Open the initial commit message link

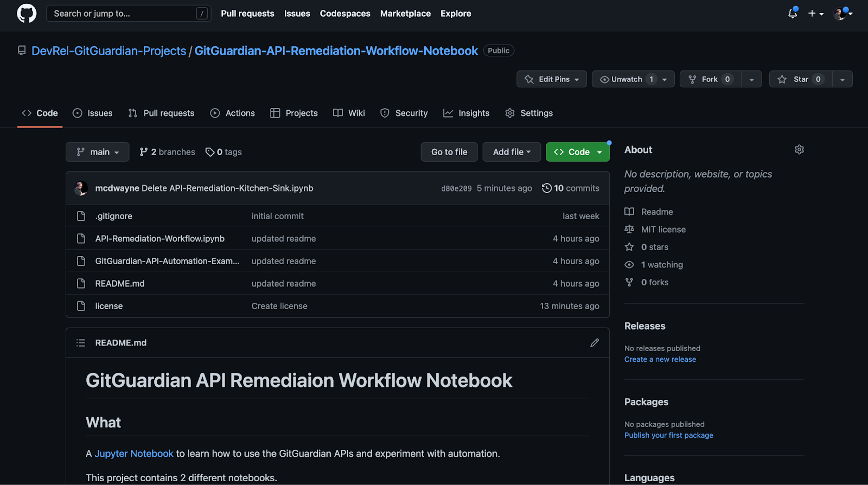click(x=277, y=216)
